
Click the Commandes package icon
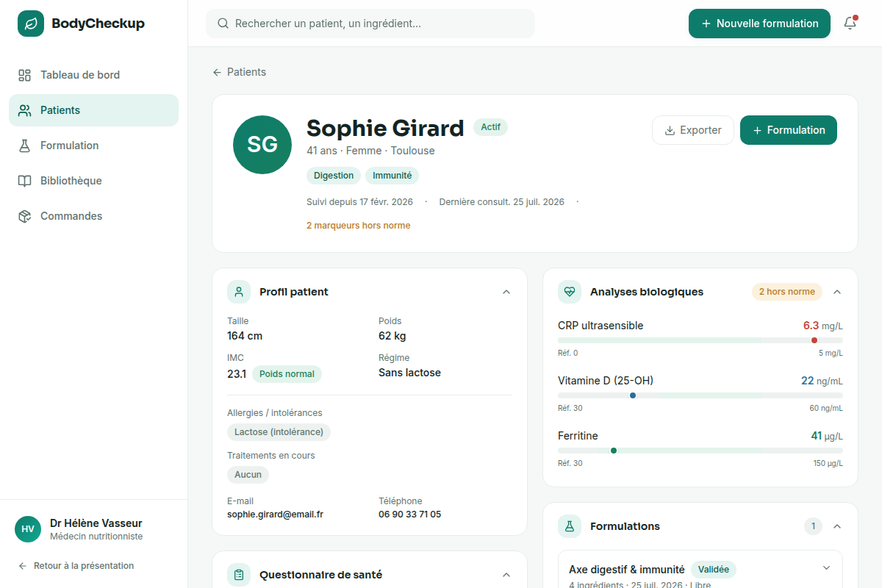(25, 216)
